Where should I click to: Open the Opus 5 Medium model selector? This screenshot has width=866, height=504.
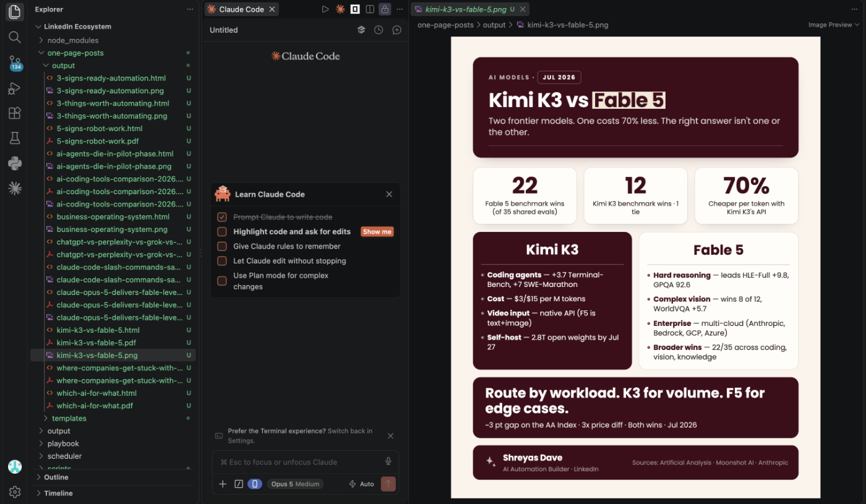[x=295, y=484]
